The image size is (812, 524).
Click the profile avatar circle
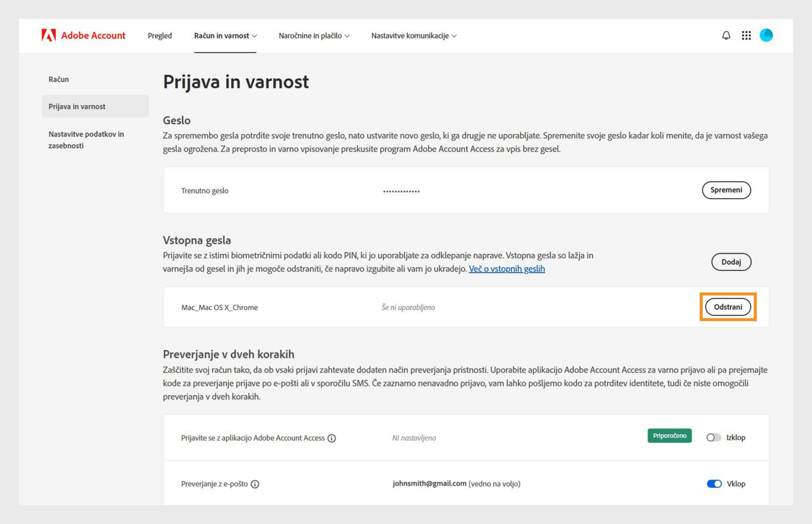[x=766, y=35]
